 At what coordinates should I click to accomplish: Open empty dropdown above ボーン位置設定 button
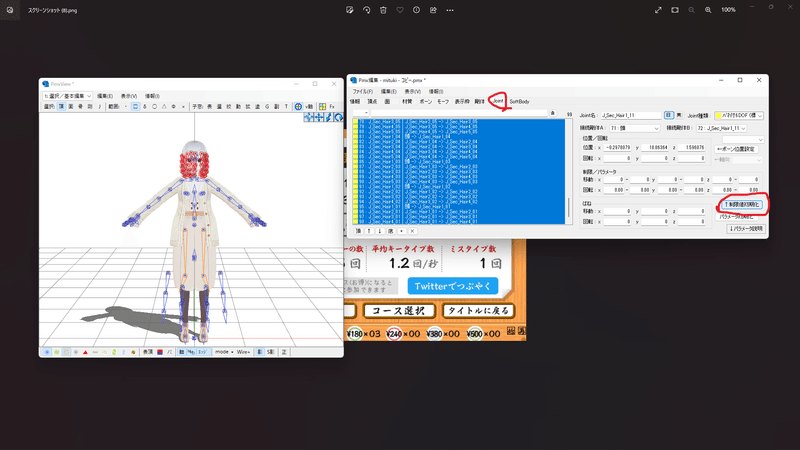[743, 139]
